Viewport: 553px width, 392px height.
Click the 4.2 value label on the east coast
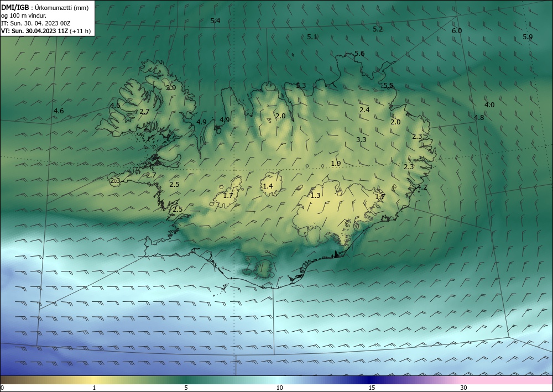tap(422, 187)
